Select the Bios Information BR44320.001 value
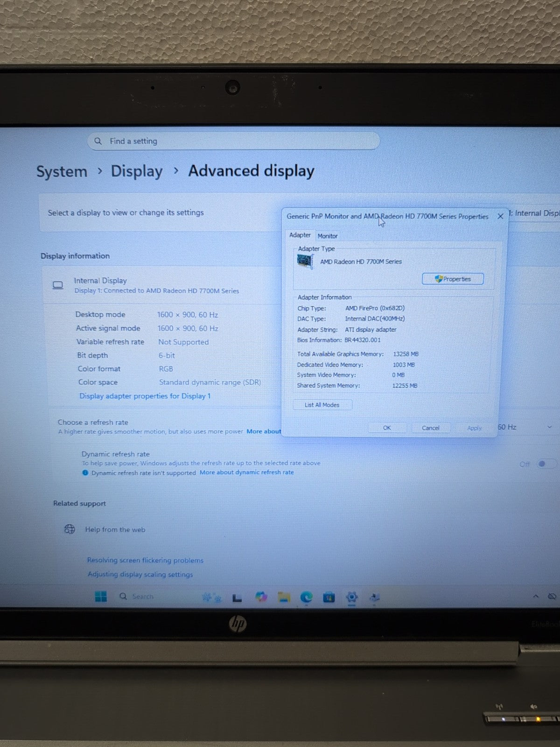The image size is (560, 747). click(363, 340)
